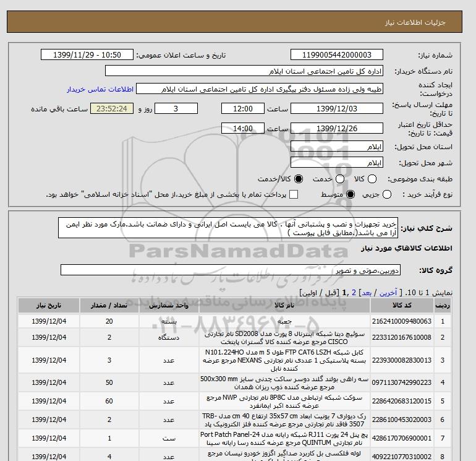Click the need number field 1199005442000003
Viewport: 476px width, 461px height.
pyautogui.click(x=337, y=54)
